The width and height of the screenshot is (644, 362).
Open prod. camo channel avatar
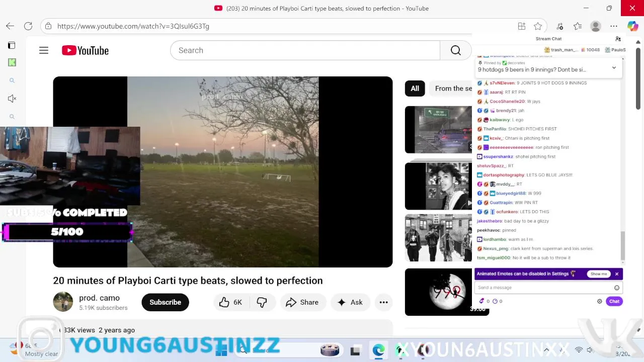[63, 302]
